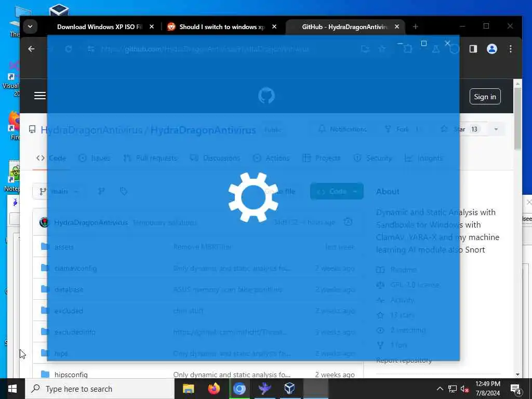Open GitHub hamburger navigation menu
This screenshot has height=399, width=532.
[39, 96]
